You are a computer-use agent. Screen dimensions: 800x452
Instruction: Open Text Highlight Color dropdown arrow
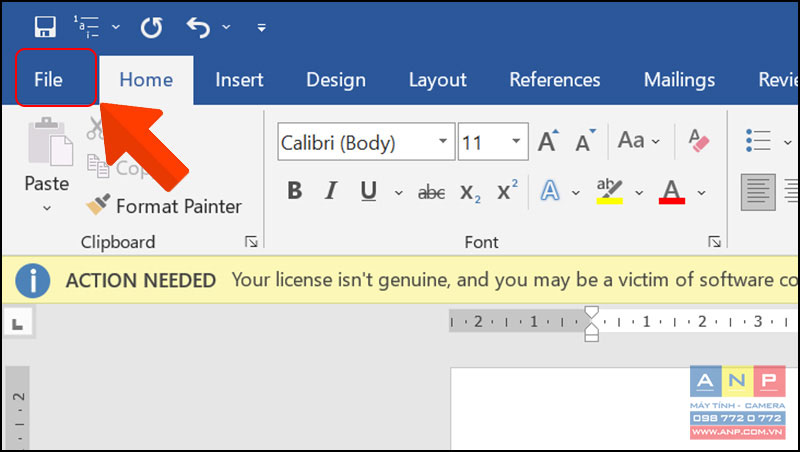(639, 193)
